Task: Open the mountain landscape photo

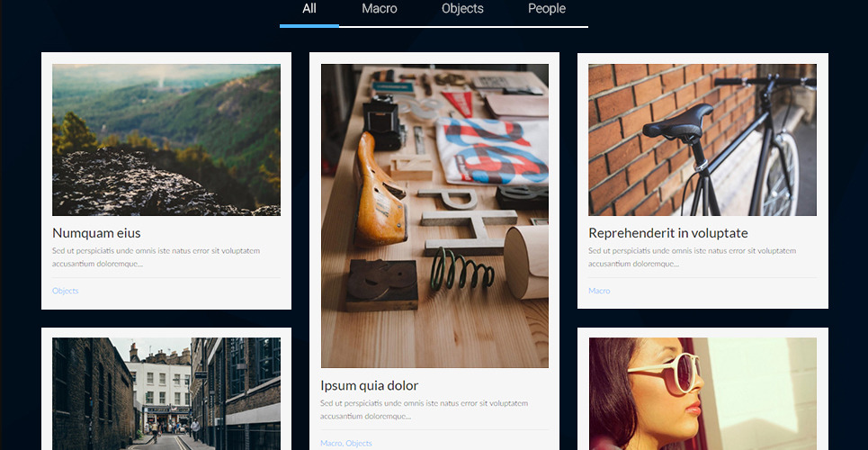Action: pyautogui.click(x=166, y=139)
